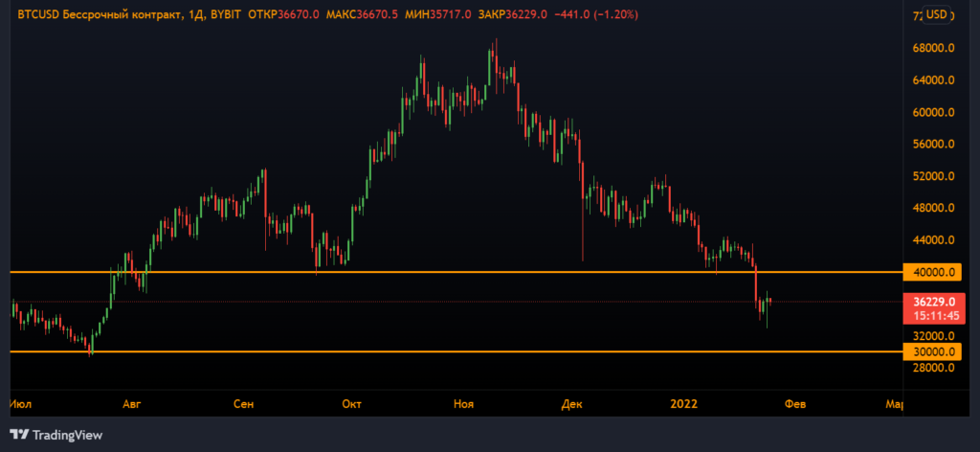980x452 pixels.
Task: Click the current price label 36229.0
Action: 933,301
